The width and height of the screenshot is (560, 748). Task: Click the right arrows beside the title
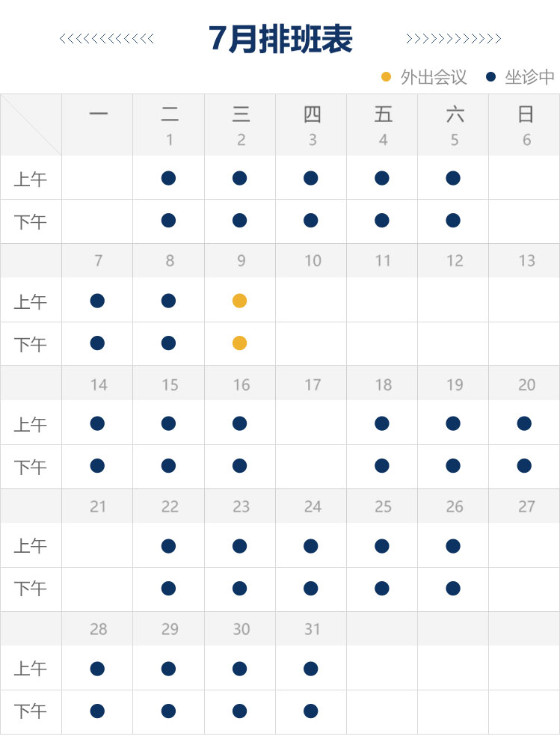click(453, 39)
